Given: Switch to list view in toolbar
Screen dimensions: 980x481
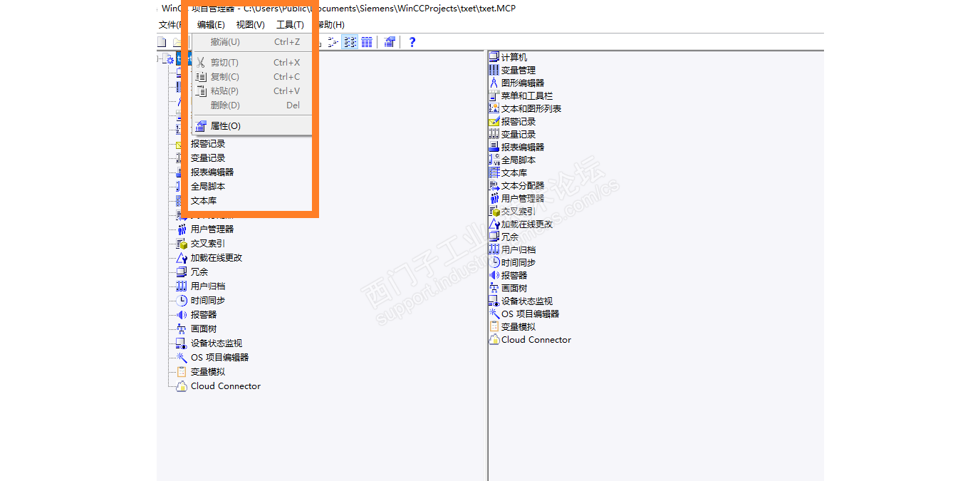Looking at the screenshot, I should 350,42.
